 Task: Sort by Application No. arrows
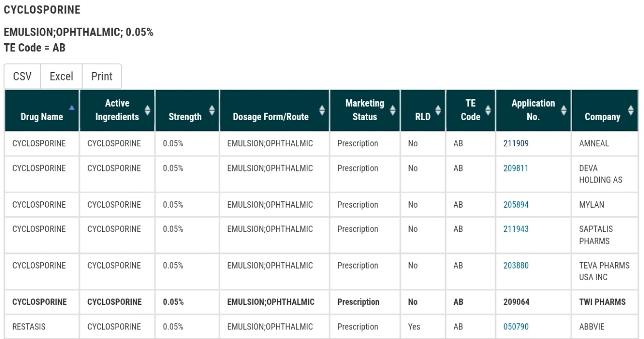(563, 110)
